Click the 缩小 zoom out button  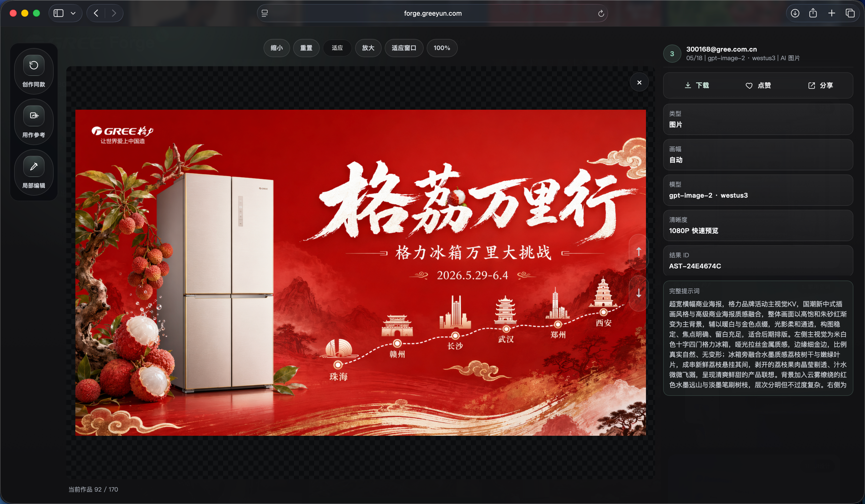277,48
